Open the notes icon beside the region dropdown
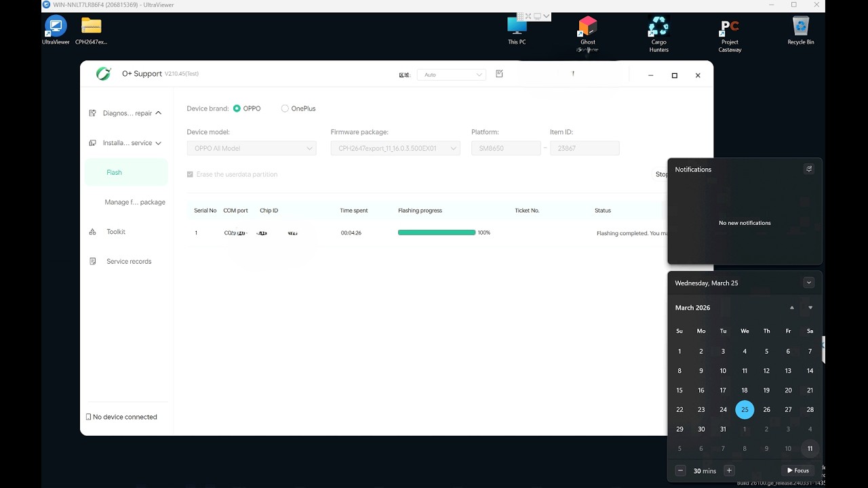This screenshot has width=868, height=488. 499,74
